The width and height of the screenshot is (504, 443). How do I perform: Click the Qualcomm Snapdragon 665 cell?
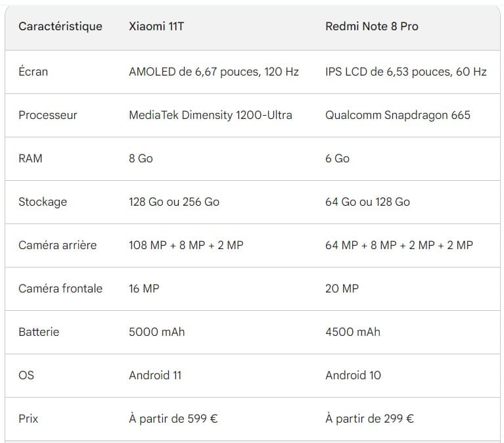point(398,115)
